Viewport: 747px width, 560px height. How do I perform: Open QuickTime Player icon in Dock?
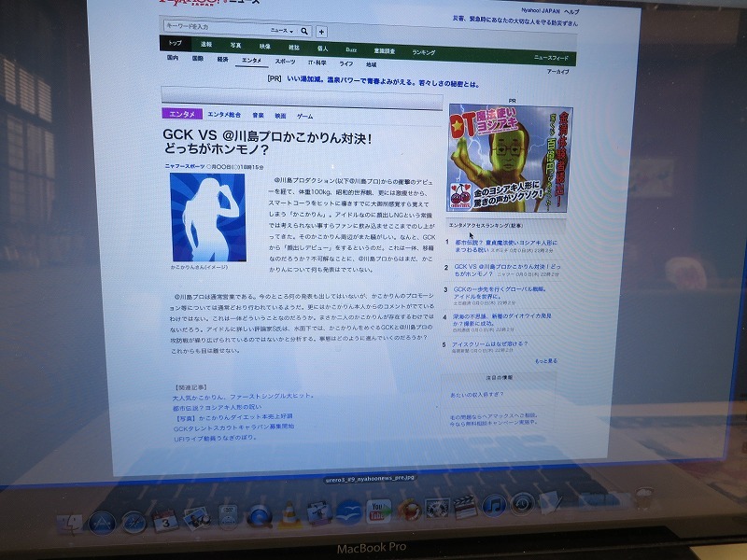coord(260,515)
